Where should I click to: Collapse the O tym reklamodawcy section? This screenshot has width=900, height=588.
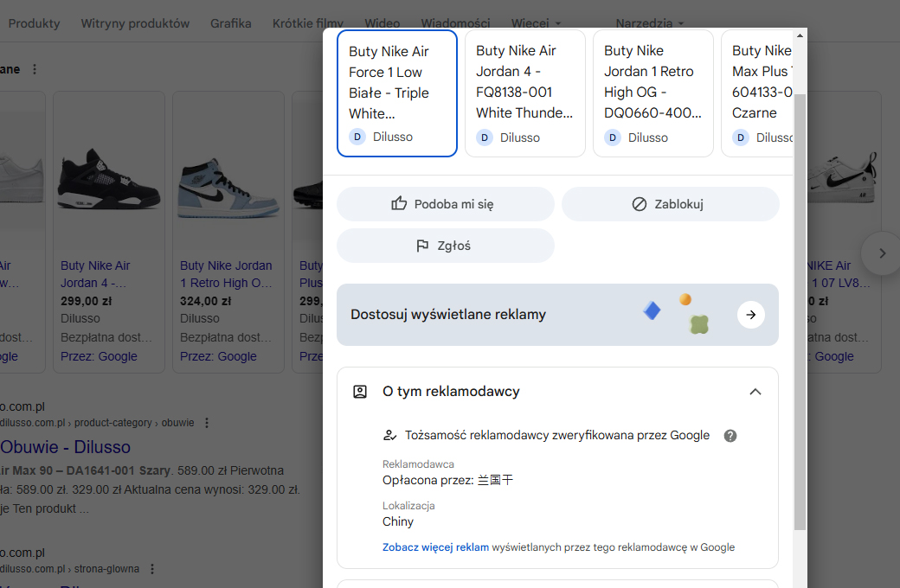tap(755, 392)
